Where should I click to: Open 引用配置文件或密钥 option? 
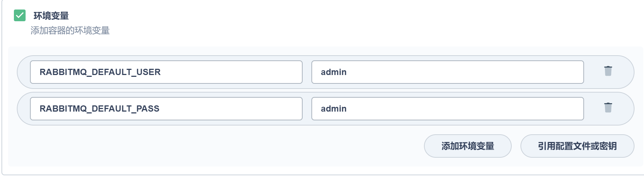pos(577,146)
